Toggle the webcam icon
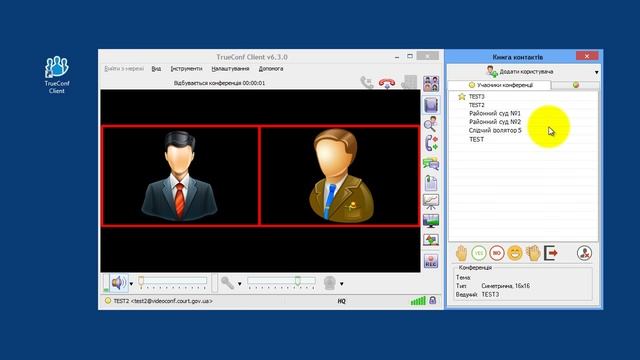The height and width of the screenshot is (360, 640). [329, 283]
